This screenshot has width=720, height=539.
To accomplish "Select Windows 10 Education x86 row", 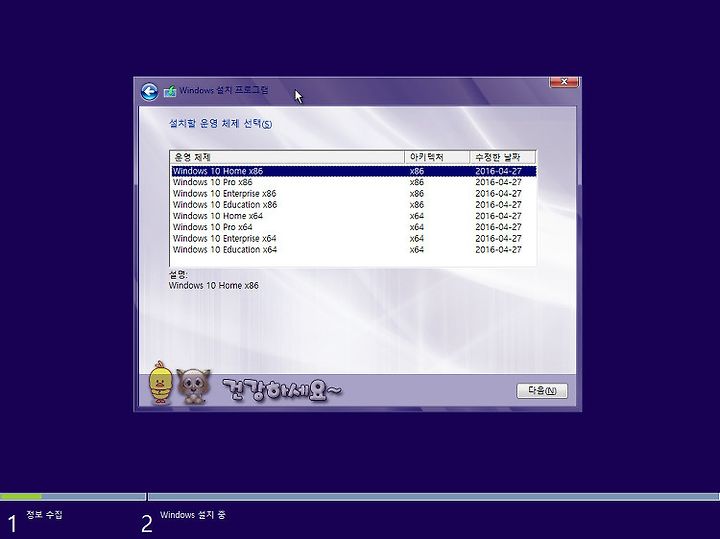I will [353, 205].
